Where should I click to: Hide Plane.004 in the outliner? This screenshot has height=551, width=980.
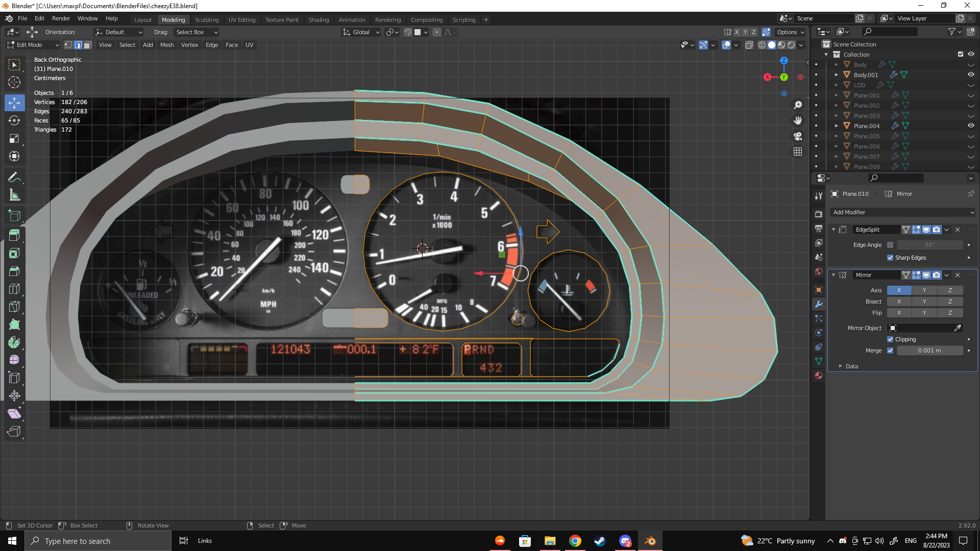click(x=971, y=126)
